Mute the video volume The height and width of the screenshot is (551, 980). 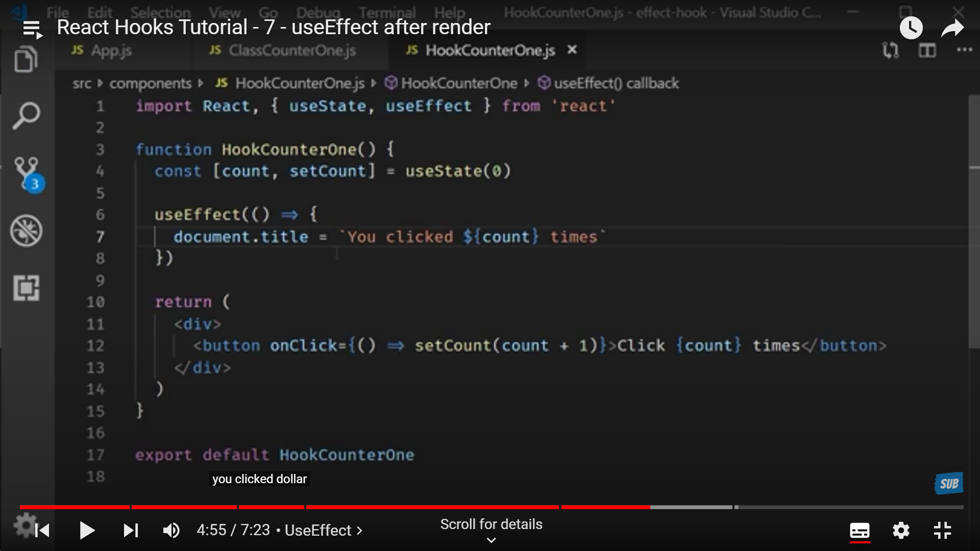[x=171, y=531]
